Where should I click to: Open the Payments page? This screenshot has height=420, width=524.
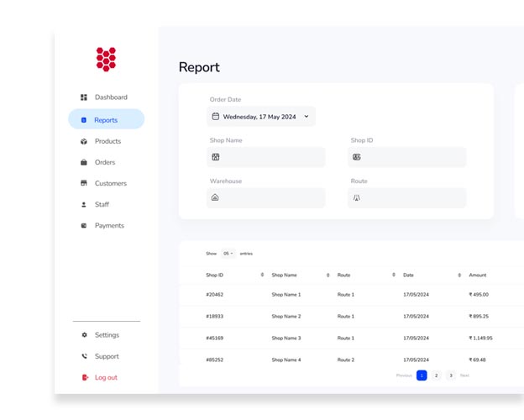point(108,225)
